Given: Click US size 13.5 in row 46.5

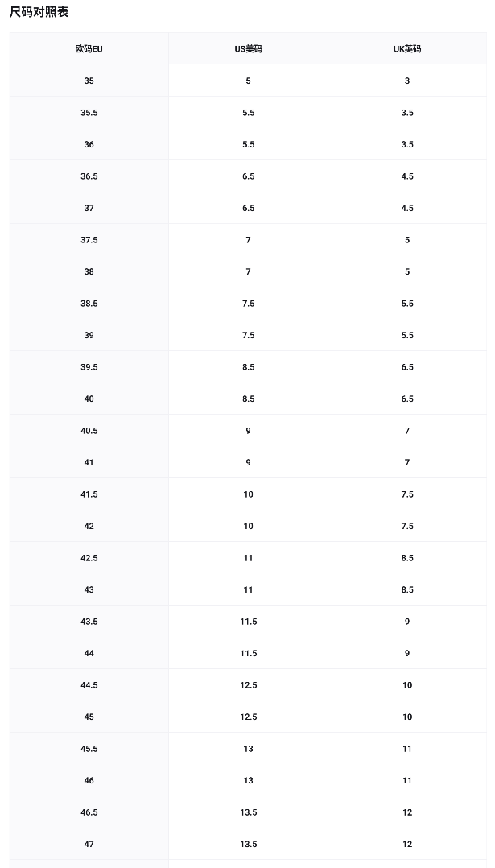Looking at the screenshot, I should (x=249, y=812).
